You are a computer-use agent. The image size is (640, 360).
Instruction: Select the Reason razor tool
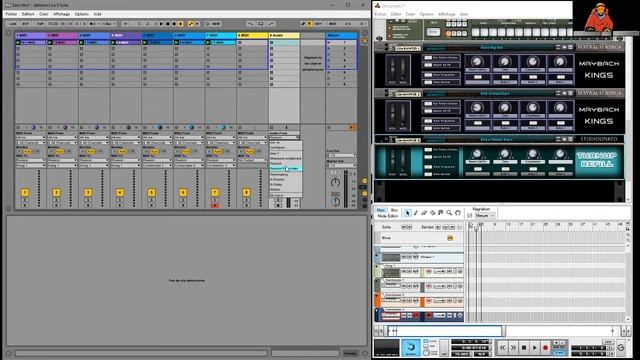(432, 213)
